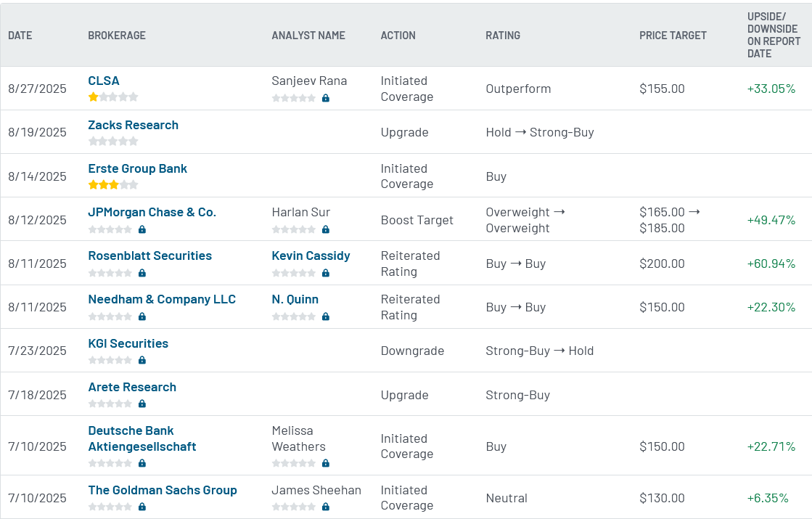Click the +6.35% upside value
The height and width of the screenshot is (519, 812).
point(768,498)
